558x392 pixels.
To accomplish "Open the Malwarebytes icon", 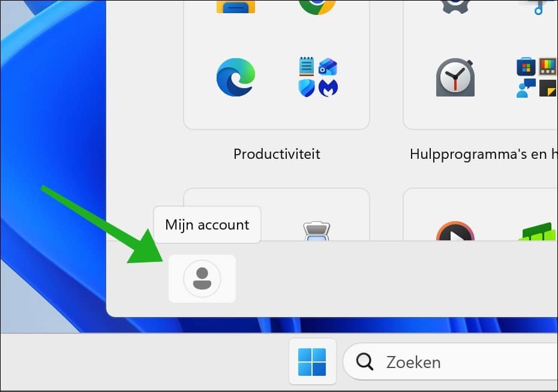I will pos(328,88).
